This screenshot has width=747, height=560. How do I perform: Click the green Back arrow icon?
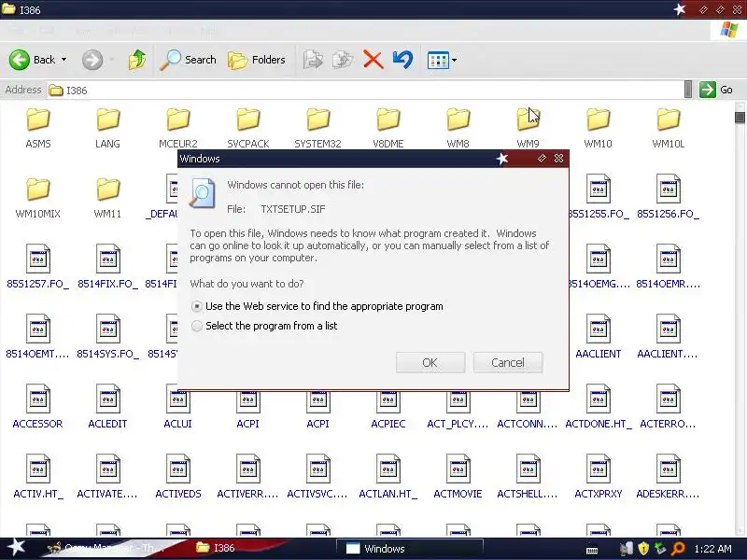(x=20, y=60)
